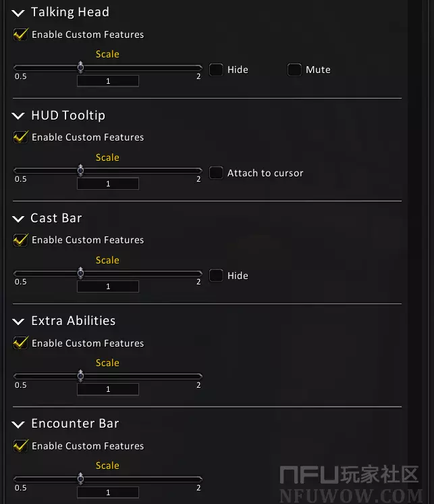Collapse the Extra Abilities section
434x504 pixels.
pos(18,322)
